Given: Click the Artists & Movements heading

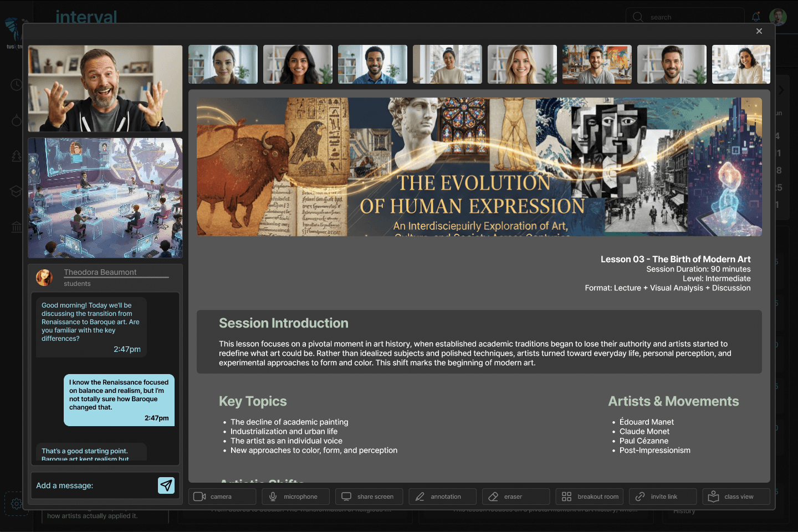Looking at the screenshot, I should (x=673, y=401).
